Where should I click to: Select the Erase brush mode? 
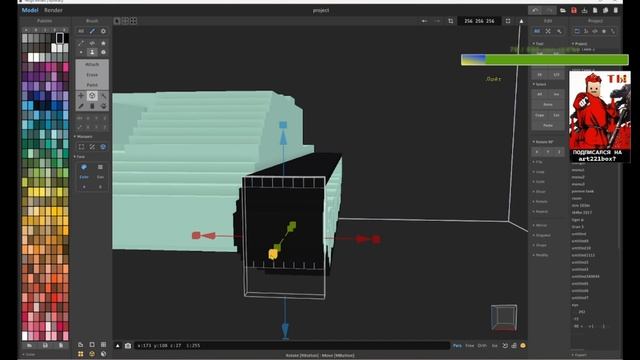pos(92,75)
